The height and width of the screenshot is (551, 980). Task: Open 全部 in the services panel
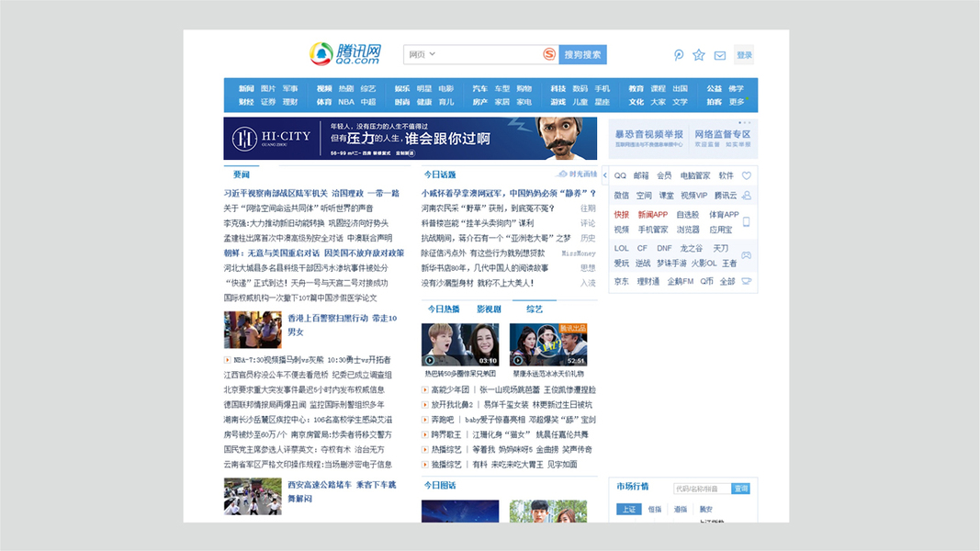tap(727, 282)
